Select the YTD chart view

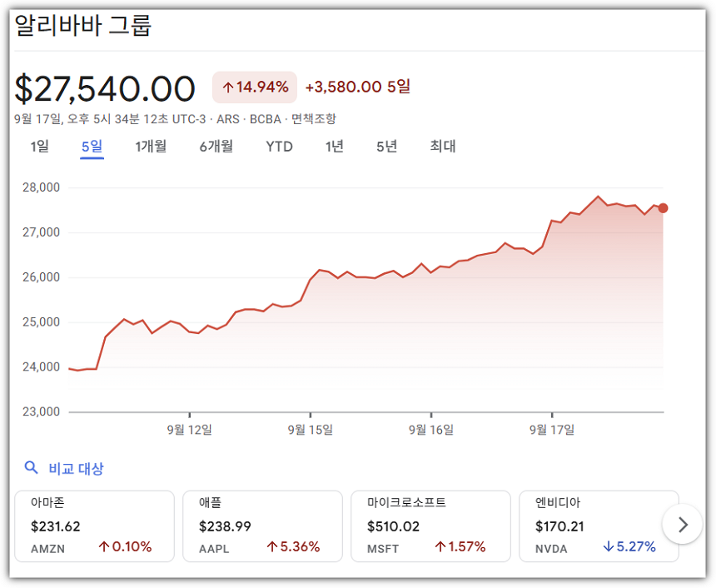(279, 146)
